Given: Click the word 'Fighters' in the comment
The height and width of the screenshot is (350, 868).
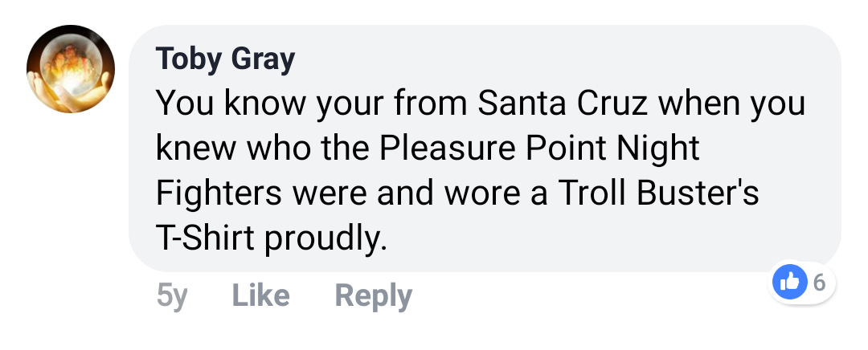Looking at the screenshot, I should click(219, 193).
